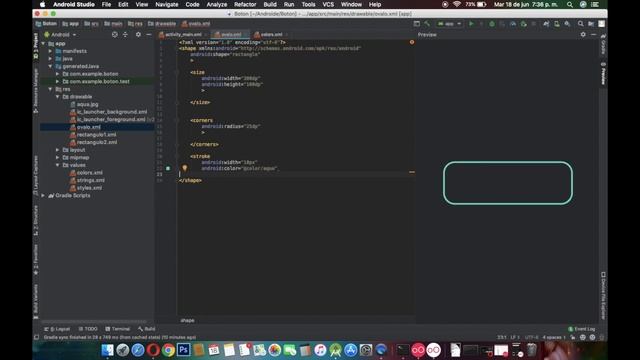The image size is (640, 360).
Task: Open the Trash in the dock
Action: click(531, 350)
